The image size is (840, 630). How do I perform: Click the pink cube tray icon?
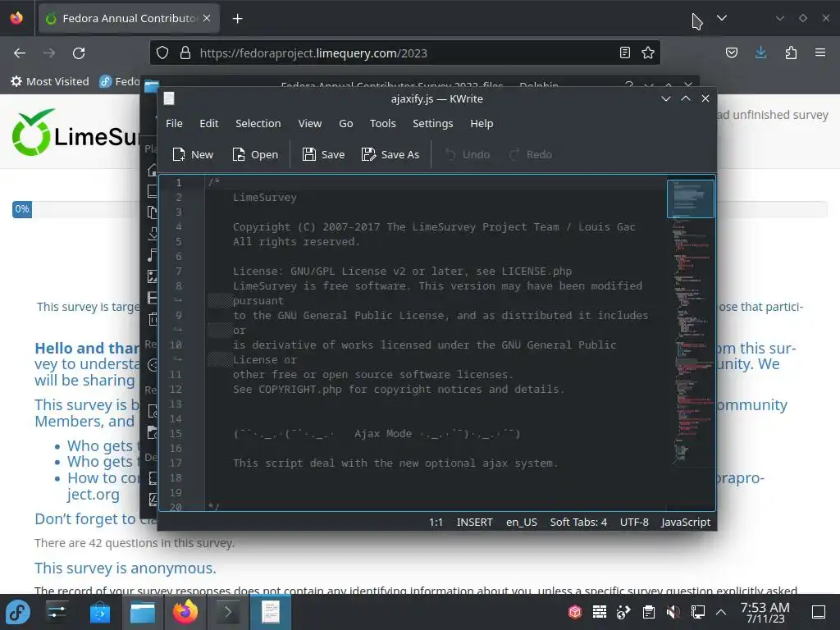tap(575, 612)
